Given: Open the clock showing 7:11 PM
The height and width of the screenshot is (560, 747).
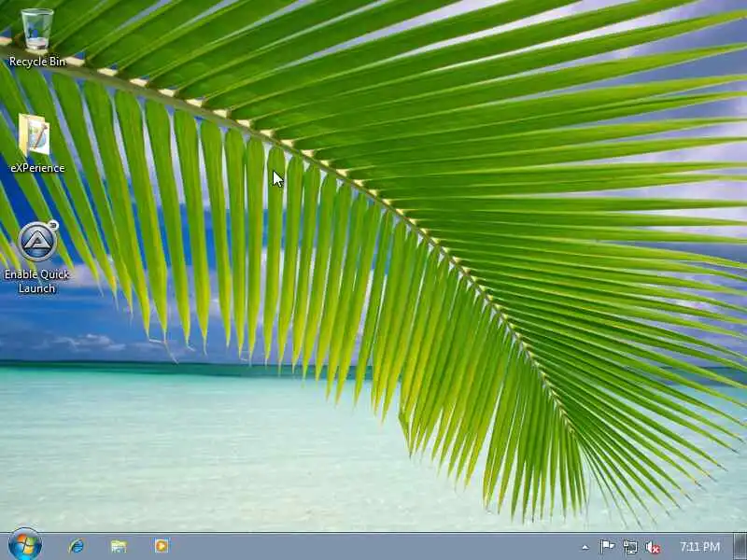Looking at the screenshot, I should pos(699,547).
